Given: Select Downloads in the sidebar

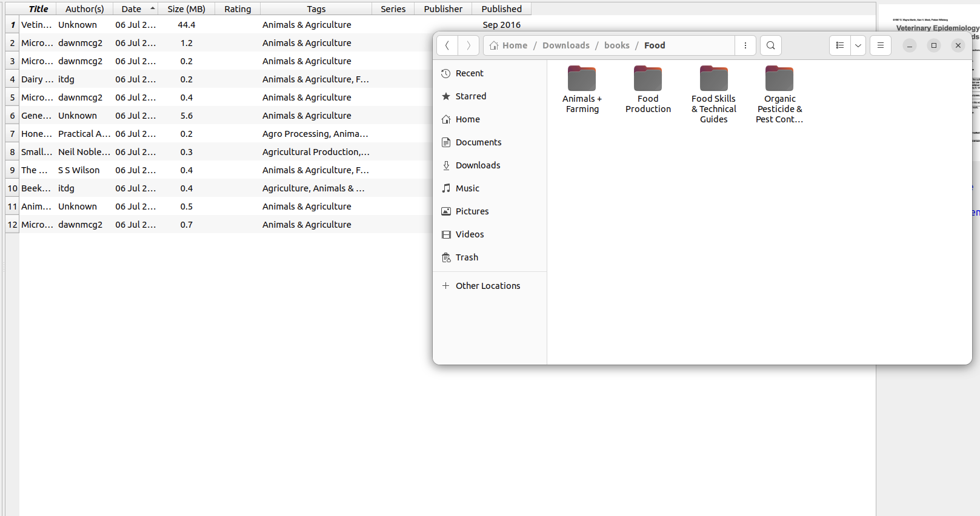Looking at the screenshot, I should tap(478, 165).
